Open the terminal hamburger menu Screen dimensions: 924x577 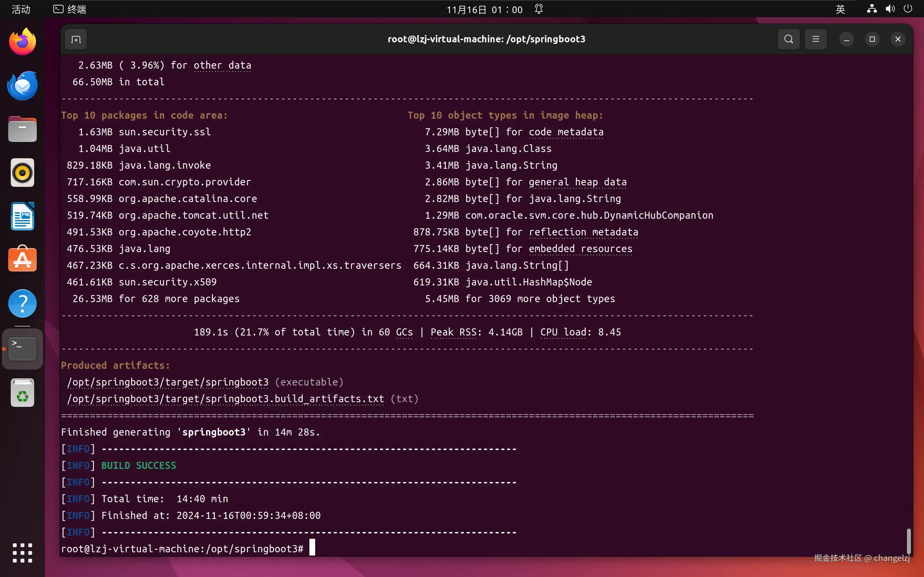816,39
